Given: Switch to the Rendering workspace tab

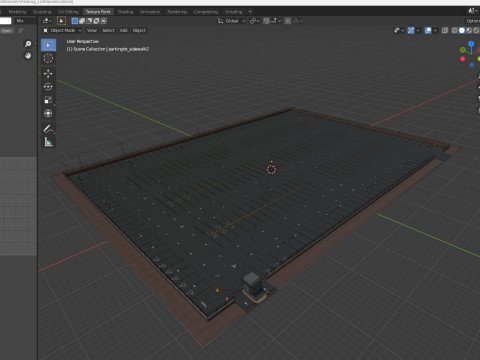Looking at the screenshot, I should [177, 12].
